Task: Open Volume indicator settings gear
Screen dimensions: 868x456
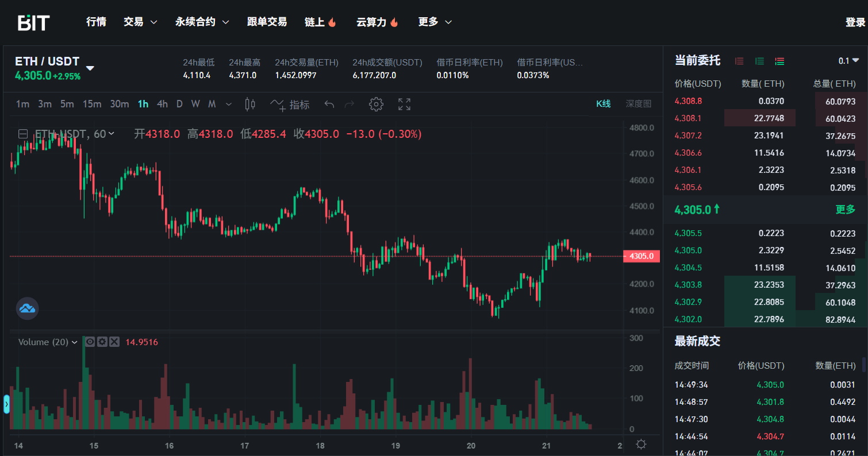Action: click(102, 342)
